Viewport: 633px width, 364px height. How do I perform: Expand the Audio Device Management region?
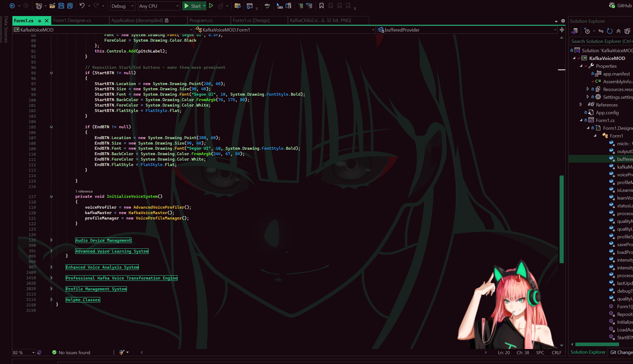point(51,240)
